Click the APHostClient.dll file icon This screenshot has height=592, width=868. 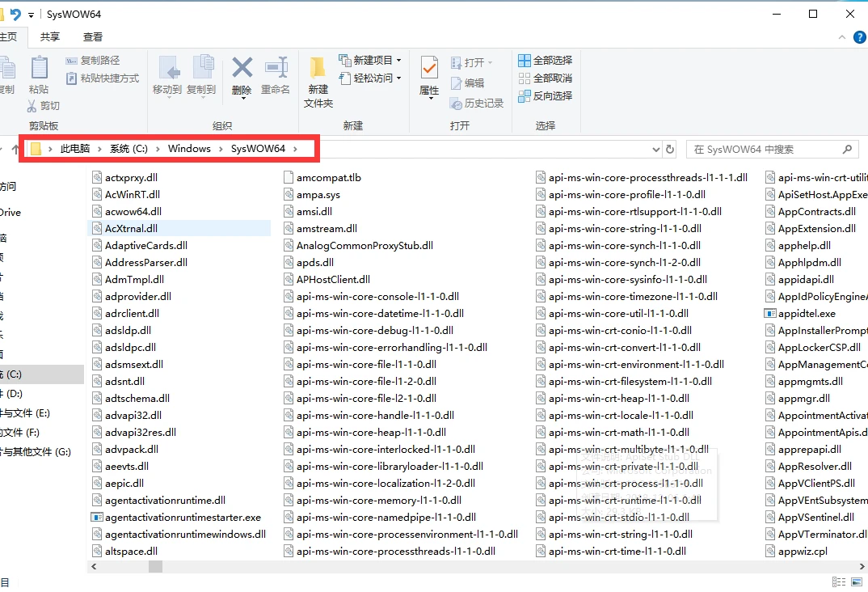[289, 279]
